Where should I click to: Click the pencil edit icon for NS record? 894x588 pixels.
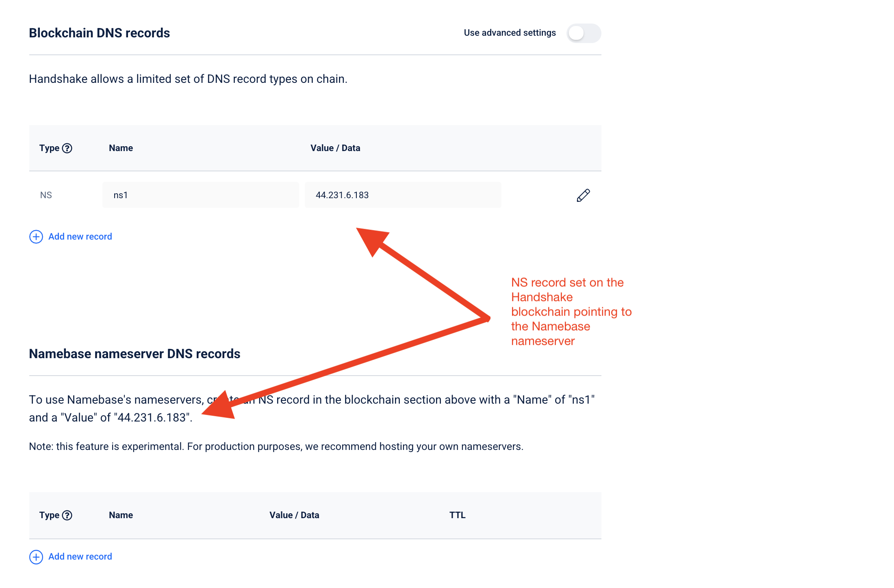583,195
